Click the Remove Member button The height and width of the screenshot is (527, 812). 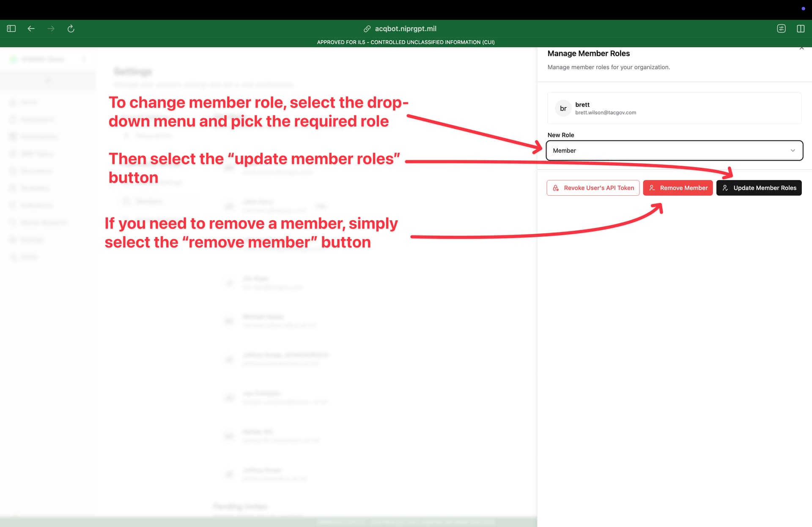point(678,188)
